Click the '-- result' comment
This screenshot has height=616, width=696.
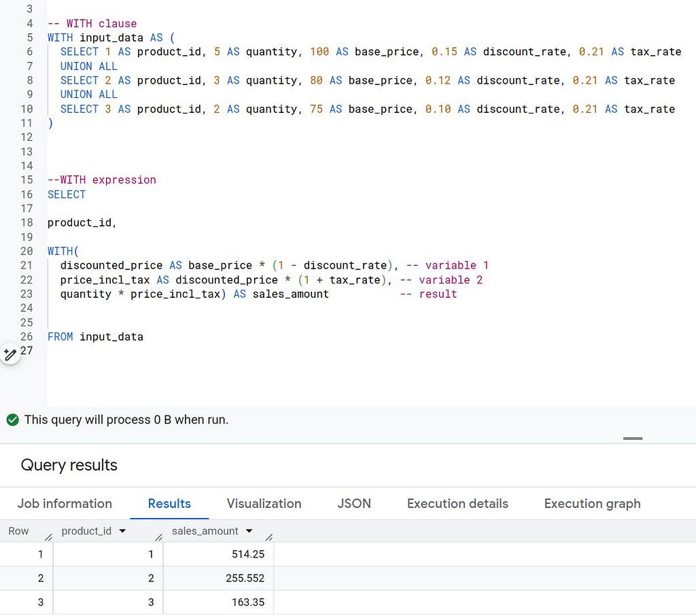(428, 294)
